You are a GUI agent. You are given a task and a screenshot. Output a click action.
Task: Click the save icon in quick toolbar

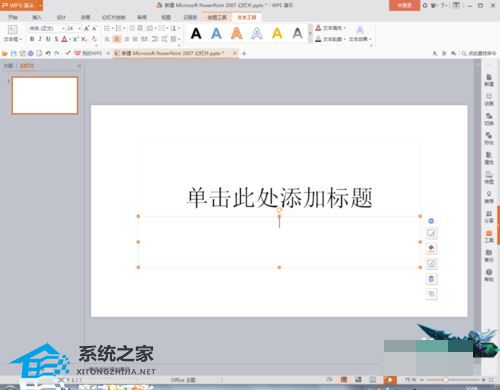14,53
